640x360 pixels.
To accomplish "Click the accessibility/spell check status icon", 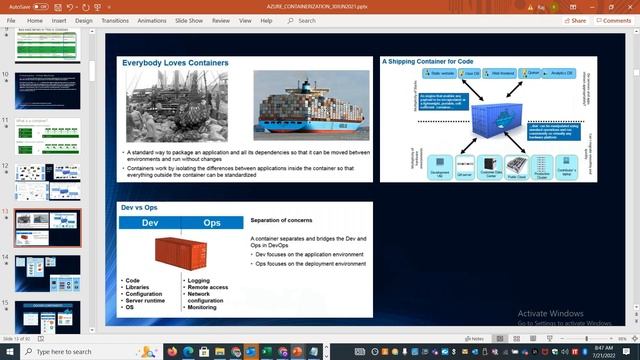I will tap(41, 339).
